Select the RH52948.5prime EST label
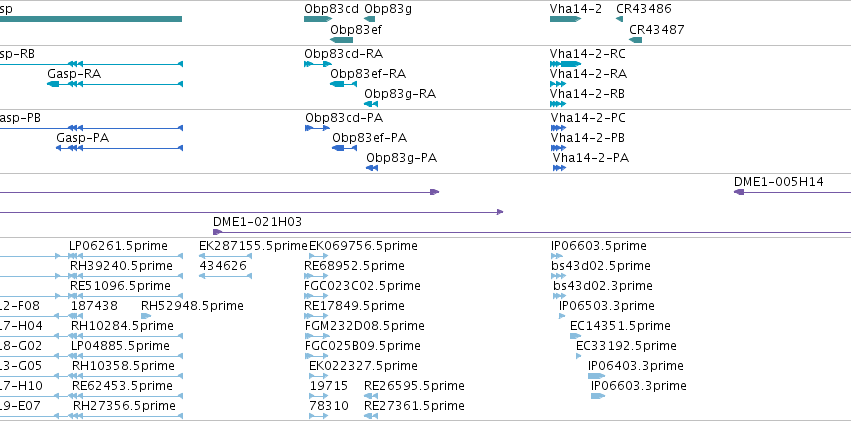This screenshot has width=851, height=421. click(192, 306)
